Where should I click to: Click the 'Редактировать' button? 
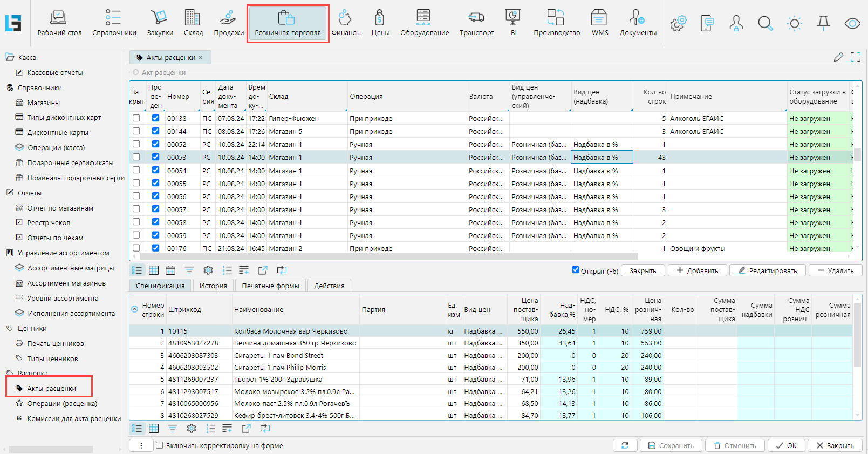click(767, 270)
